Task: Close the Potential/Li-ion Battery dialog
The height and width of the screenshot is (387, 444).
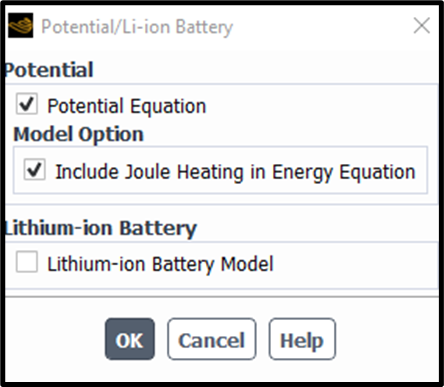Action: pos(422,26)
